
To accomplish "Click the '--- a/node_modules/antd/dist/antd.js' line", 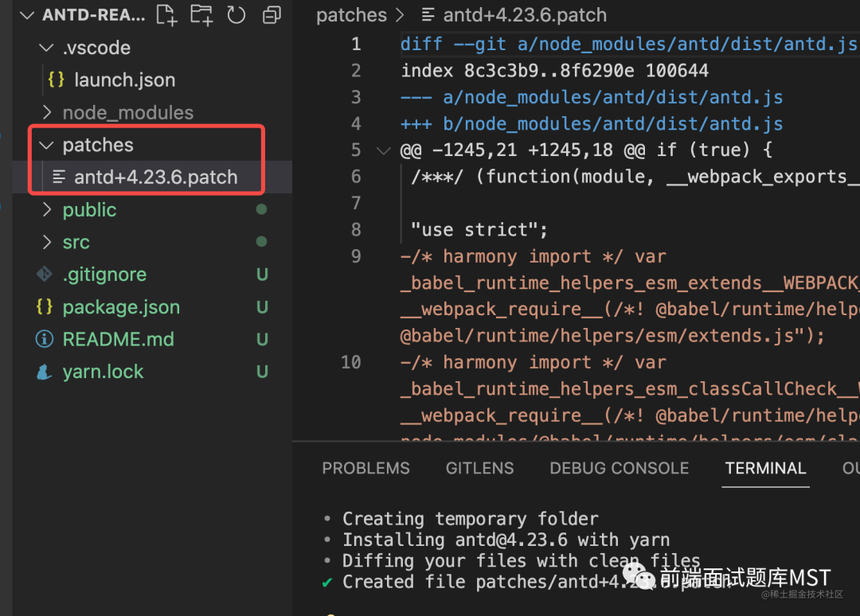I will coord(592,98).
